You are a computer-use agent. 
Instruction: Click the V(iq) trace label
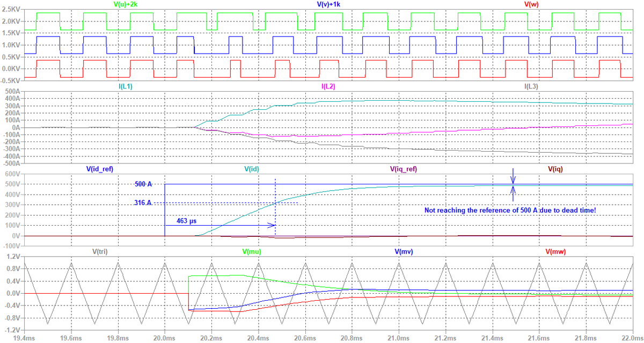(555, 169)
